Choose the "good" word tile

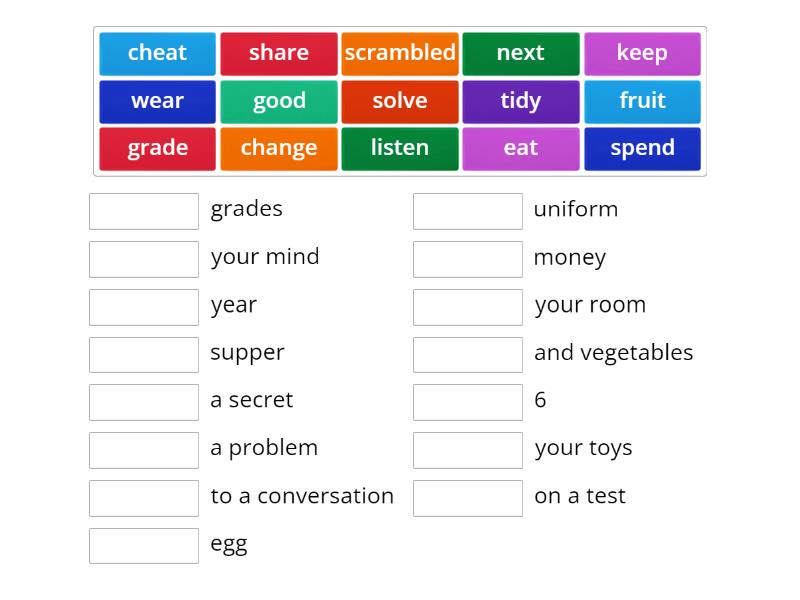[x=279, y=101]
